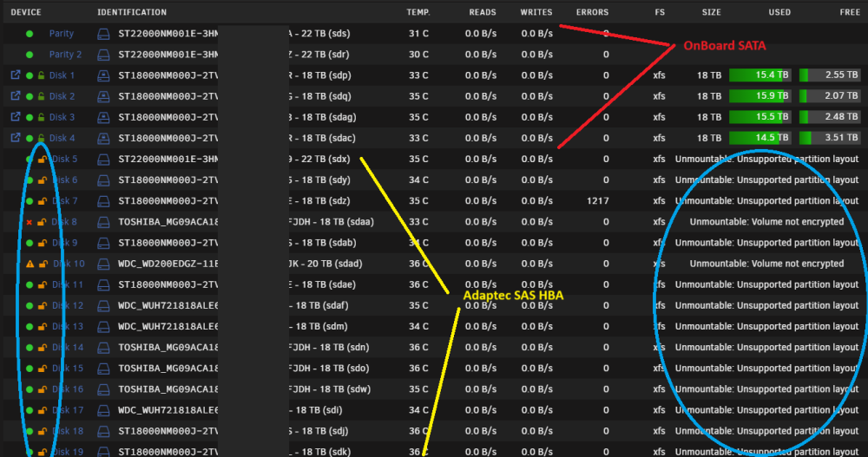Image resolution: width=868 pixels, height=457 pixels.
Task: Click the xfs filesystem label on Disk 1
Action: click(659, 75)
